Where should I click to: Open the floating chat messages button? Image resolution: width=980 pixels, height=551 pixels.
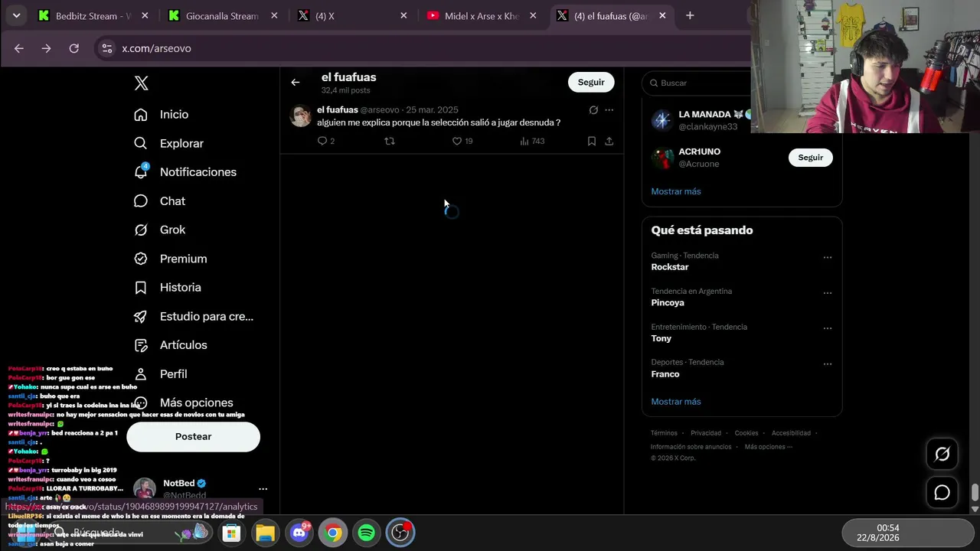pyautogui.click(x=942, y=493)
